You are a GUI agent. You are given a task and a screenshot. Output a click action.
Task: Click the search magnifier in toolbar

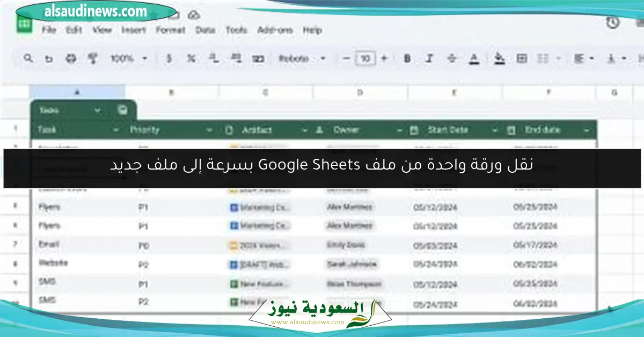[x=29, y=58]
